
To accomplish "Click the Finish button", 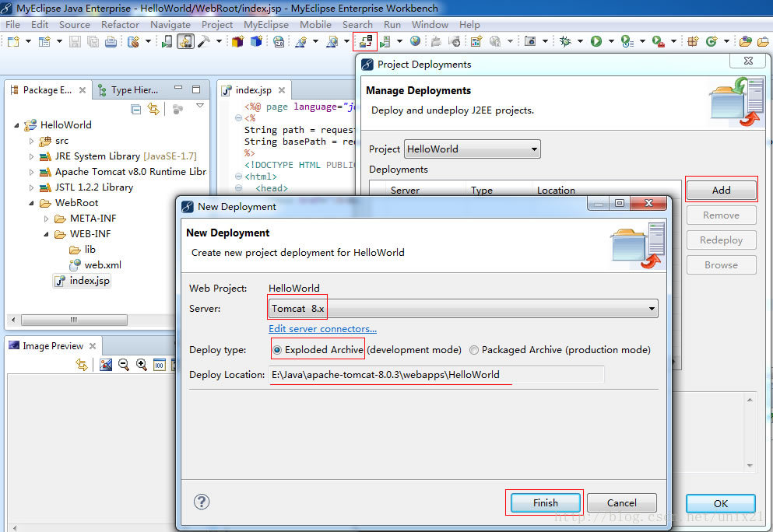I will [545, 503].
